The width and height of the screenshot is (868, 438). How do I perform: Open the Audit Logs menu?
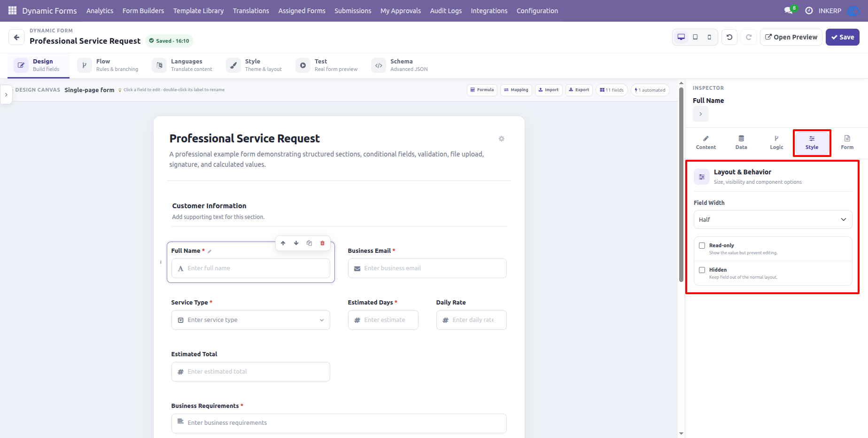tap(446, 10)
